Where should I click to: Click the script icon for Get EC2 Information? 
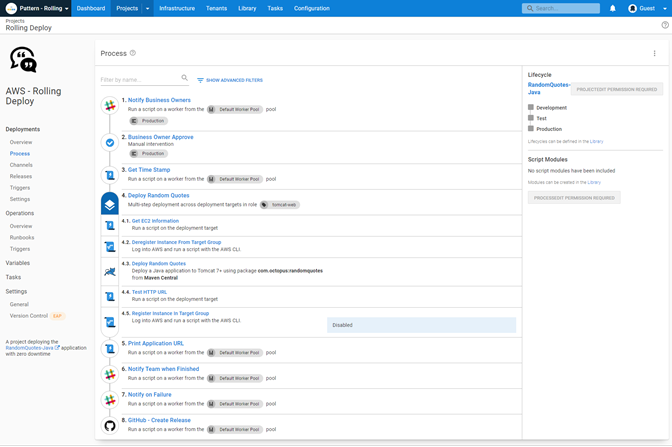point(110,225)
